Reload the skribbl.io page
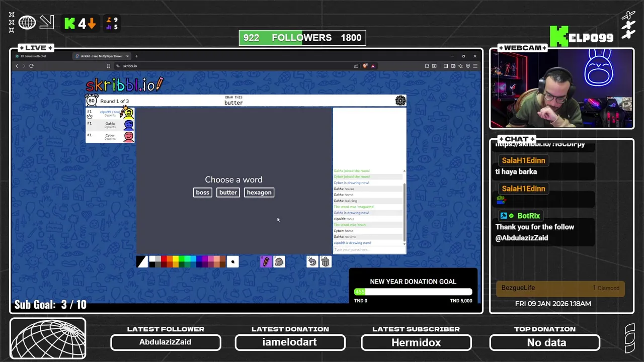The image size is (644, 362). (x=31, y=66)
